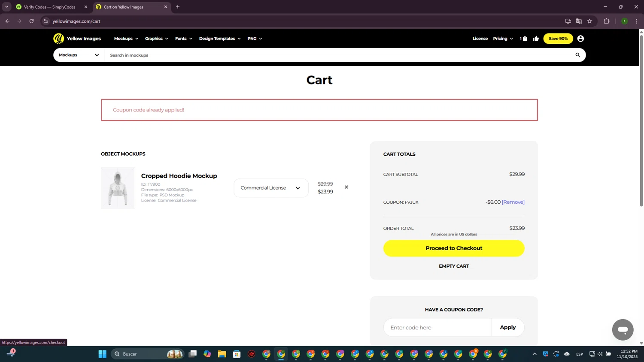The width and height of the screenshot is (644, 362).
Task: Open Copilot from taskbar
Action: (207, 354)
